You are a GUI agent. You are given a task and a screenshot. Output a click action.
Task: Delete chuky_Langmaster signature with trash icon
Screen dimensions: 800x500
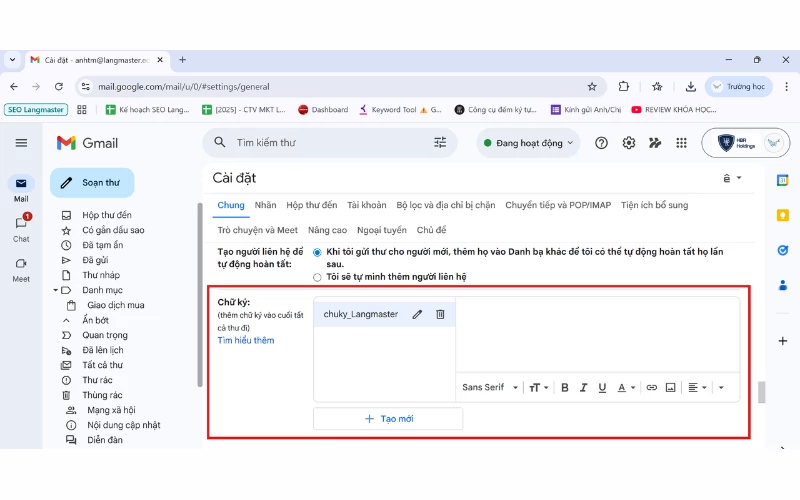(x=440, y=314)
